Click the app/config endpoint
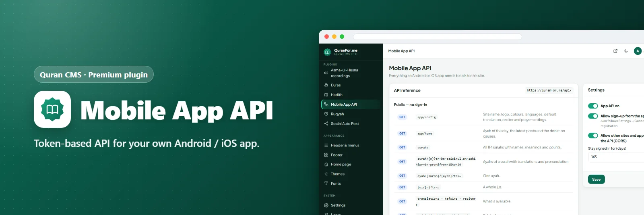644x215 pixels. (x=426, y=117)
